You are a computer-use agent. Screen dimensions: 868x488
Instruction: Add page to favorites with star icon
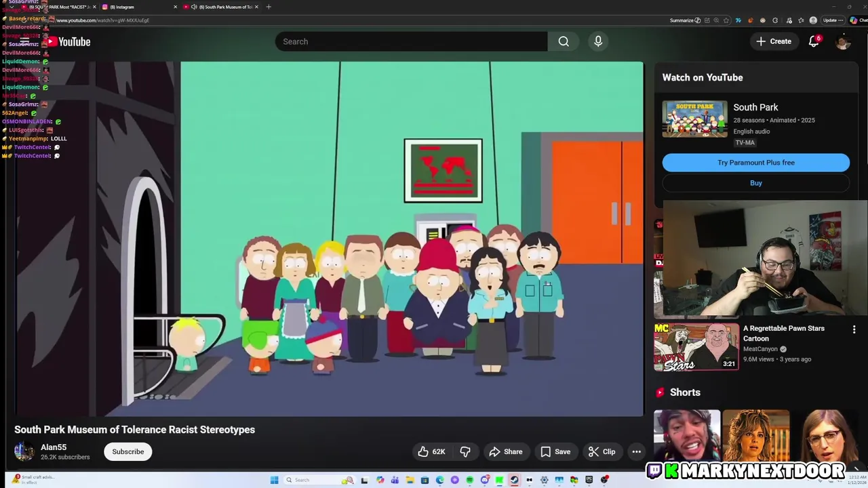[x=726, y=20]
